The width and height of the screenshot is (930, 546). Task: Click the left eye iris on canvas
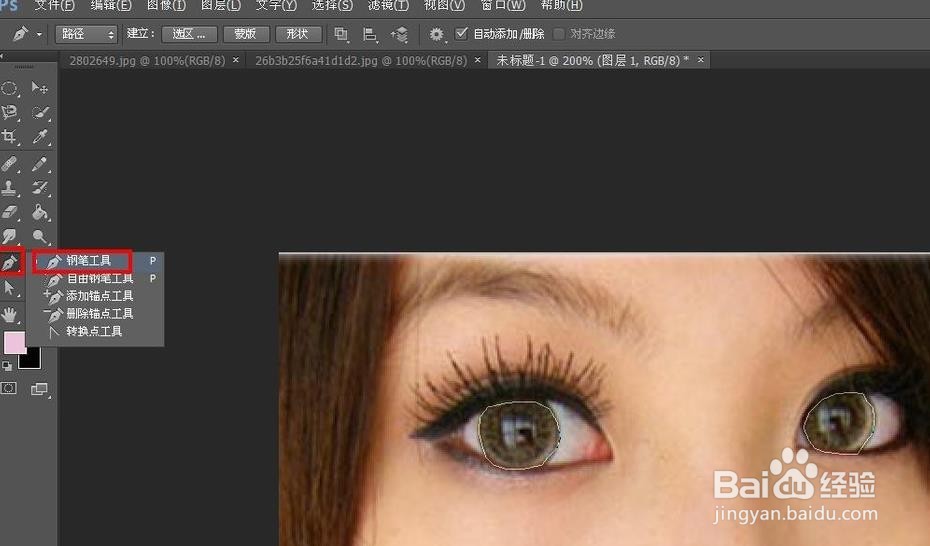pyautogui.click(x=519, y=436)
